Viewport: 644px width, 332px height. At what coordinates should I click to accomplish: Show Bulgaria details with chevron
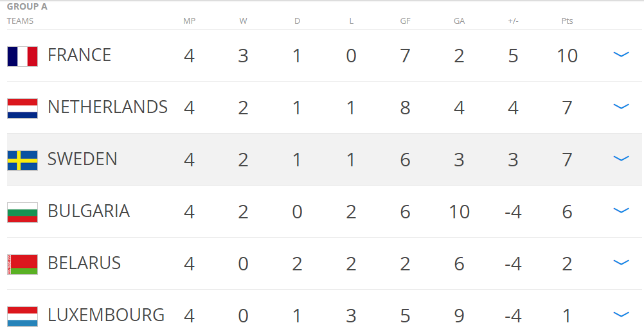coord(621,211)
